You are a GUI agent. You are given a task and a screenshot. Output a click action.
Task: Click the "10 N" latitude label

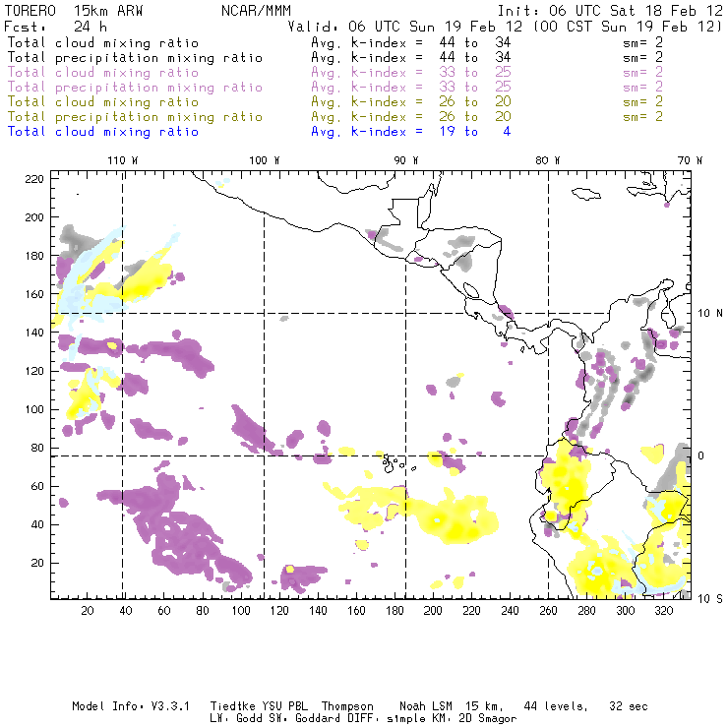click(x=710, y=314)
